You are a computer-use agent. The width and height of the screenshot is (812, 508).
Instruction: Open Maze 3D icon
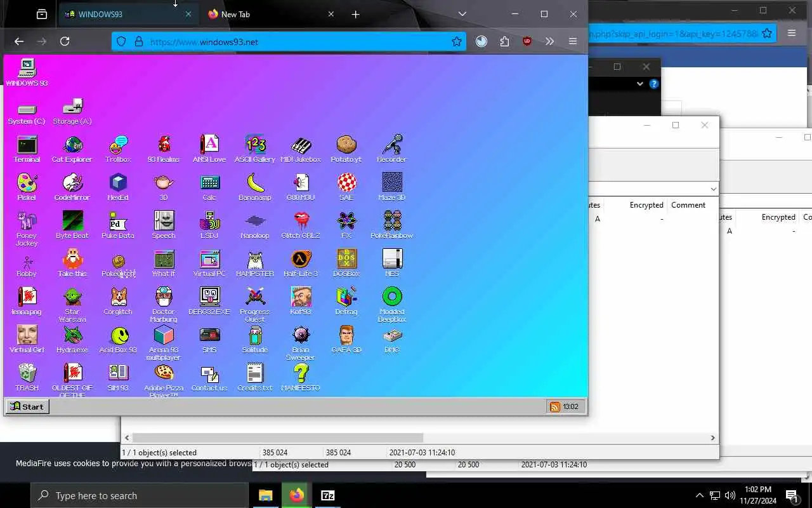coord(392,187)
